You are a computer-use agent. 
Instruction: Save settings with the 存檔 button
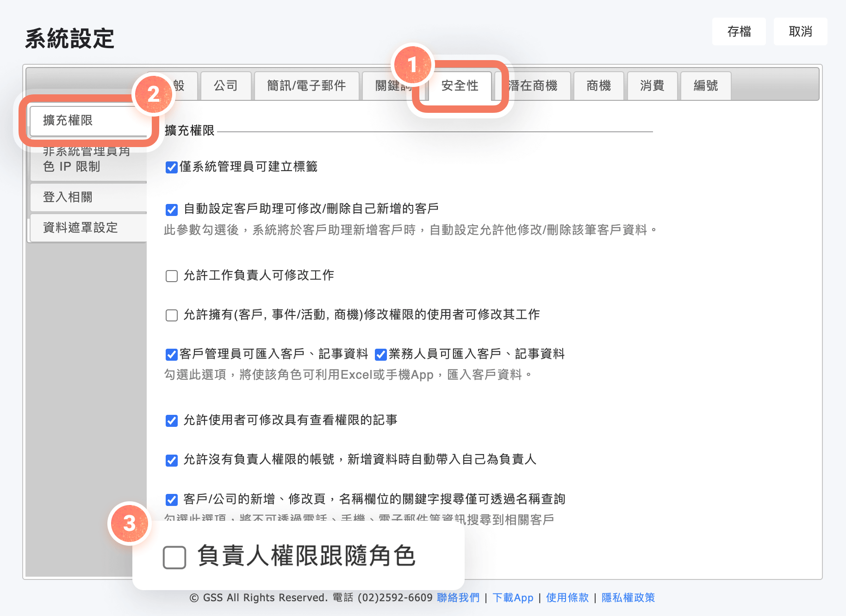[739, 31]
